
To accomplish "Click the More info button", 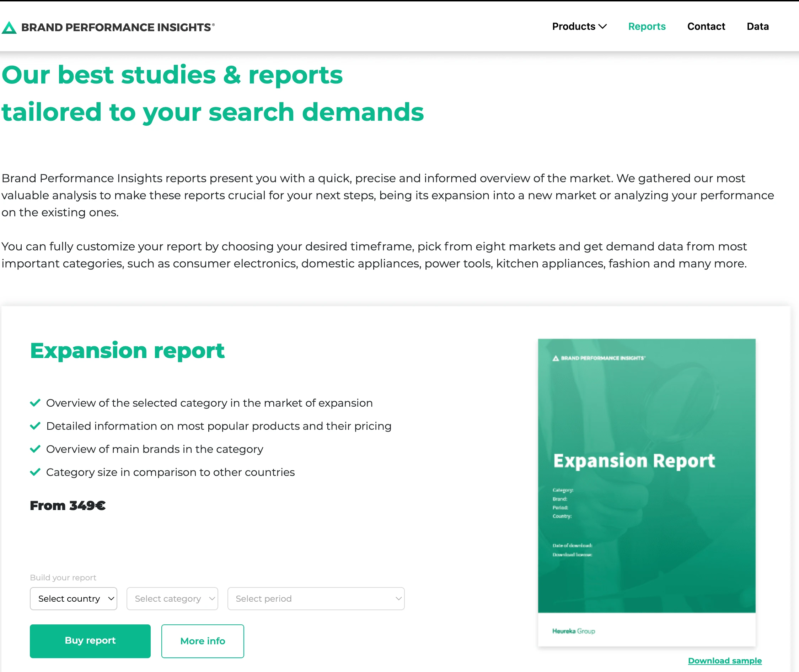I will (203, 641).
